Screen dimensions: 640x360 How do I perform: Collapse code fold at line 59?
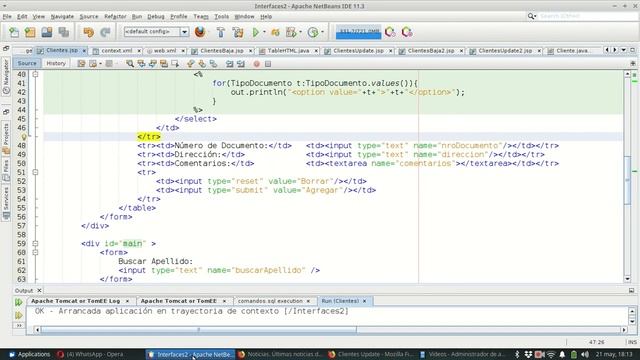click(35, 244)
